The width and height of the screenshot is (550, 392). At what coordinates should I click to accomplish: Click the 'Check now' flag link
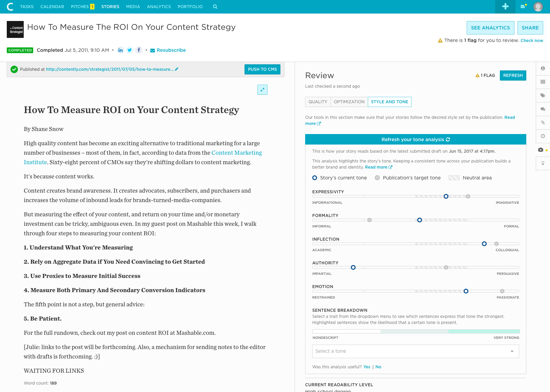coord(532,41)
